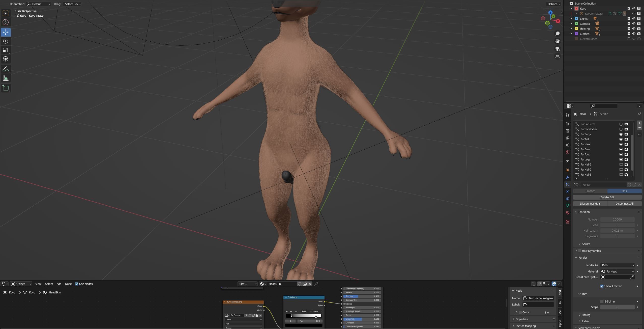This screenshot has width=644, height=329.
Task: Expand the Timing subpanel
Action: point(586,315)
